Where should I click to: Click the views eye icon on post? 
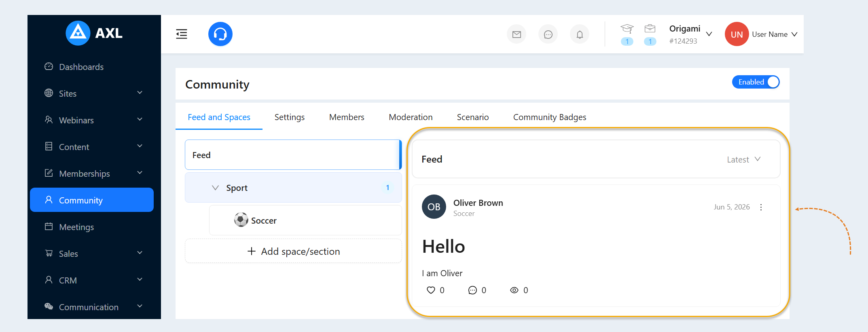(x=514, y=290)
